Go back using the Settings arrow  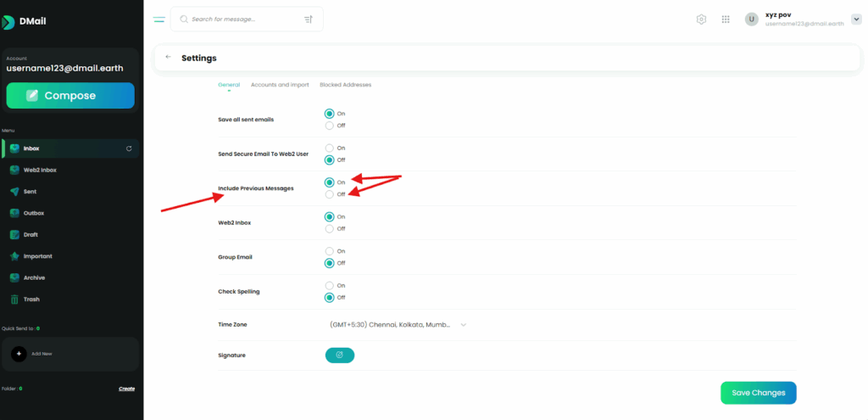pos(168,57)
